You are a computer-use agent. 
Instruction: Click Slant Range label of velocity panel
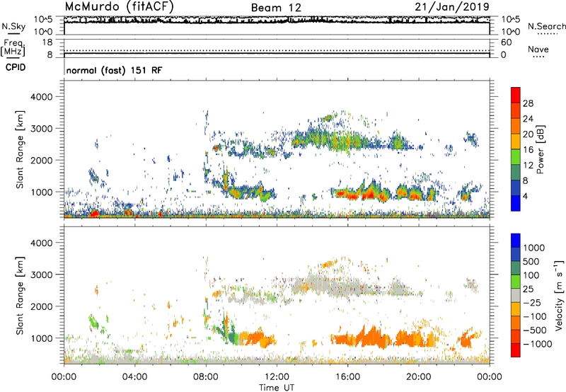(20, 296)
